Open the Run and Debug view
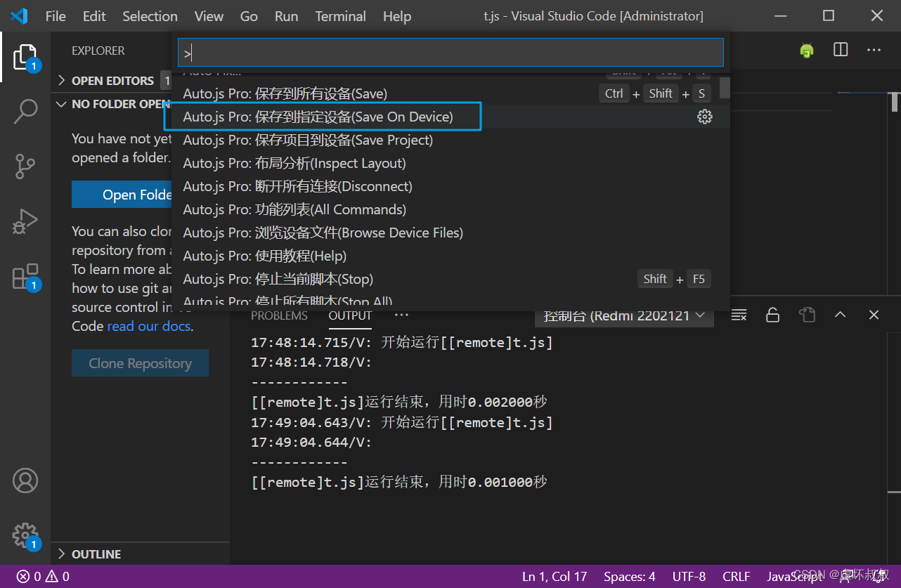This screenshot has height=588, width=901. coord(25,221)
